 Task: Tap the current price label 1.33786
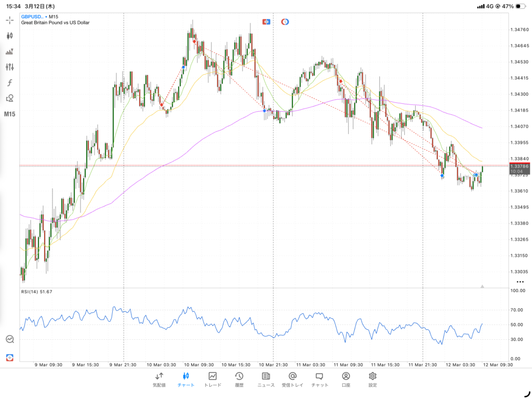[520, 166]
